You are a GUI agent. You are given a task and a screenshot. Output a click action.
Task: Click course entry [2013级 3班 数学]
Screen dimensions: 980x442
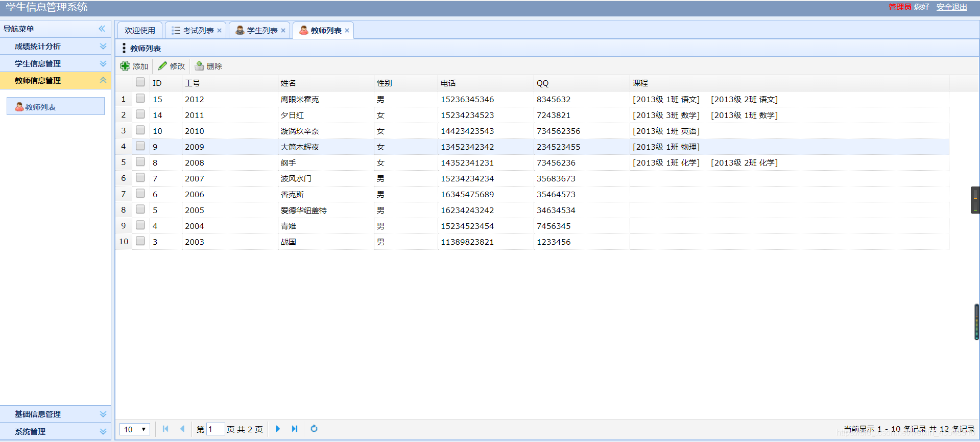666,115
